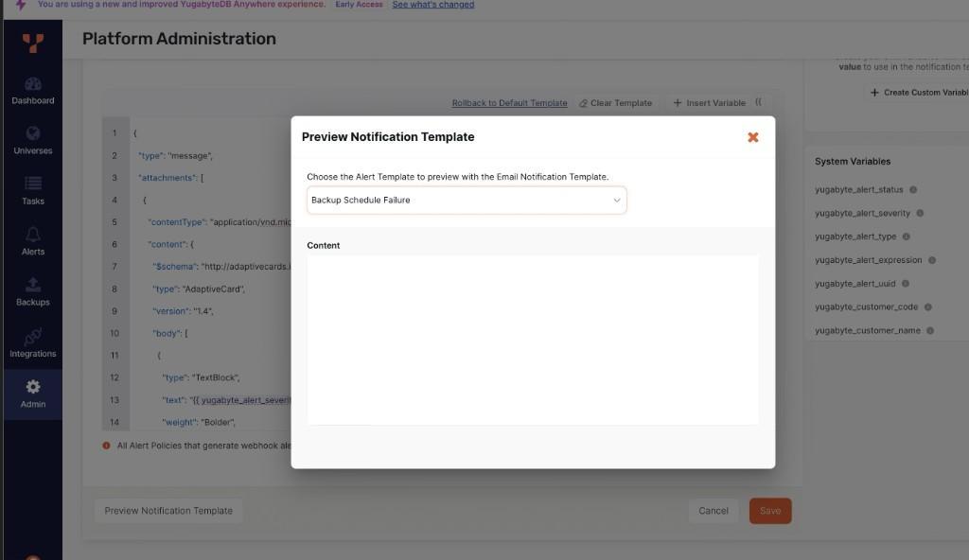This screenshot has height=560, width=969.
Task: Click the lightning bolt icon in banner
Action: click(x=21, y=5)
